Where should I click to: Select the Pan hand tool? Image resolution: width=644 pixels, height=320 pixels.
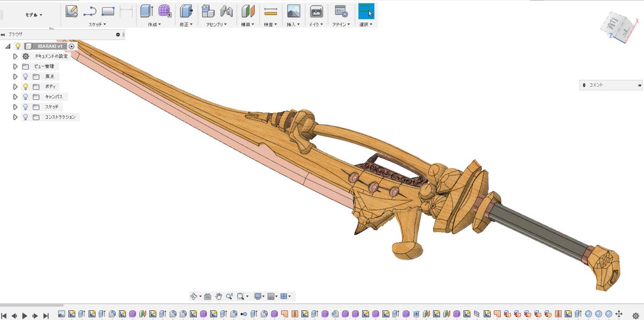coord(218,296)
